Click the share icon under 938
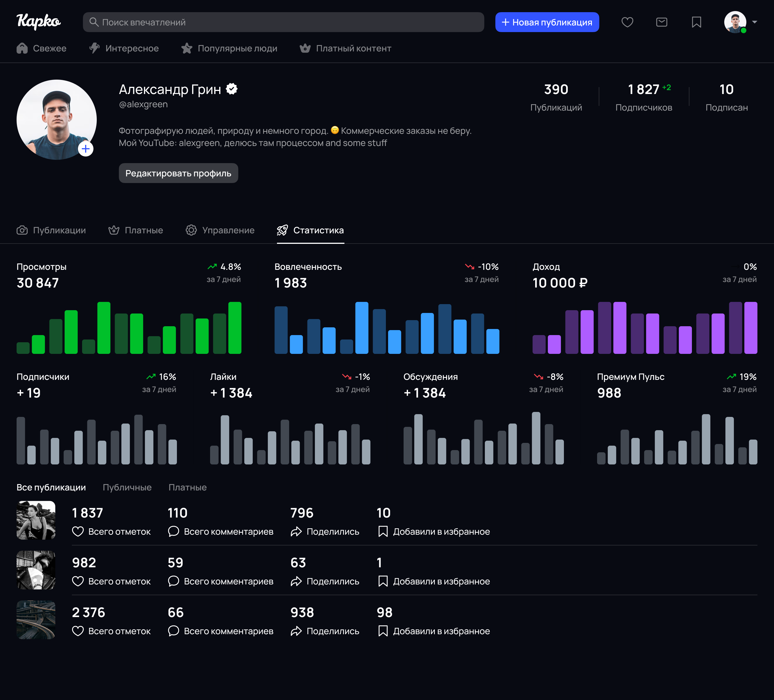The height and width of the screenshot is (700, 774). (296, 631)
